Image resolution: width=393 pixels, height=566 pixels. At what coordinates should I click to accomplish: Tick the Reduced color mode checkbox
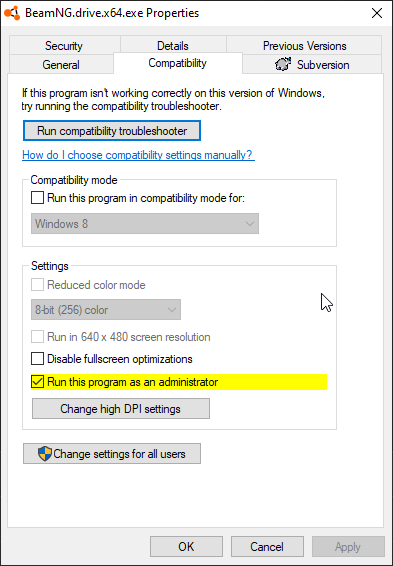(x=38, y=285)
